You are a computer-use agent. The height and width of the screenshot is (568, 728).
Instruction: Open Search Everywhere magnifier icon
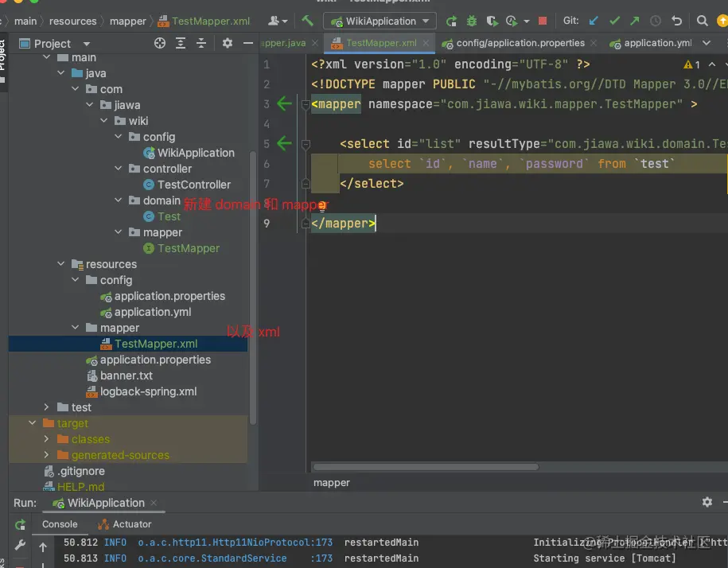coord(702,21)
